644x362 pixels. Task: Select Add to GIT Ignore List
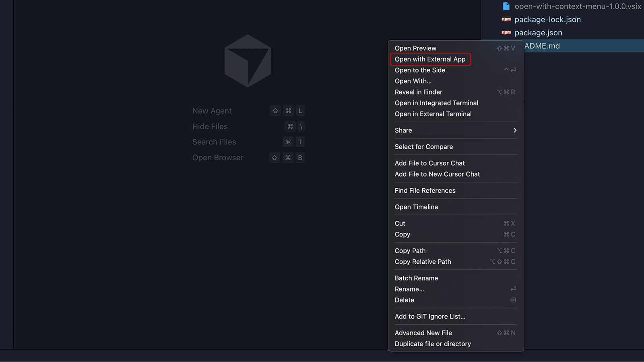tap(430, 317)
